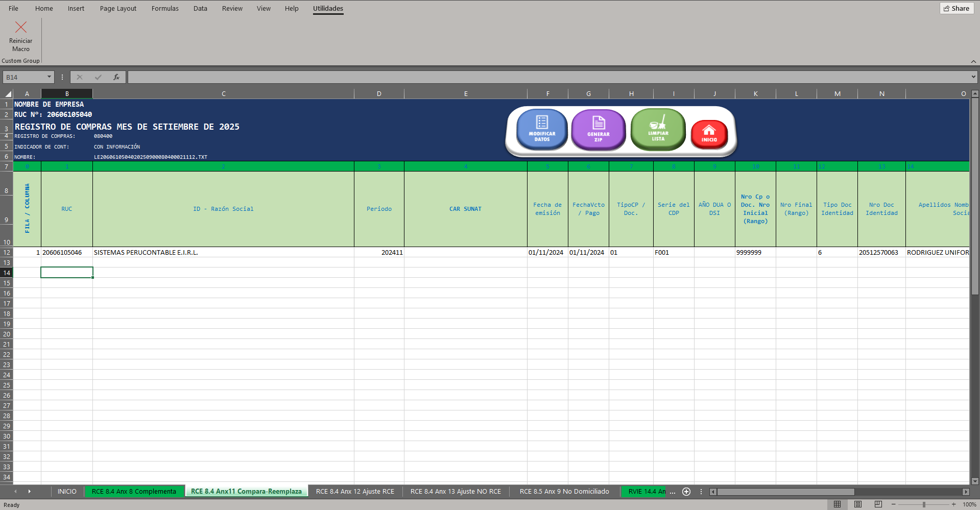
Task: Add a new sheet with plus icon
Action: 686,492
